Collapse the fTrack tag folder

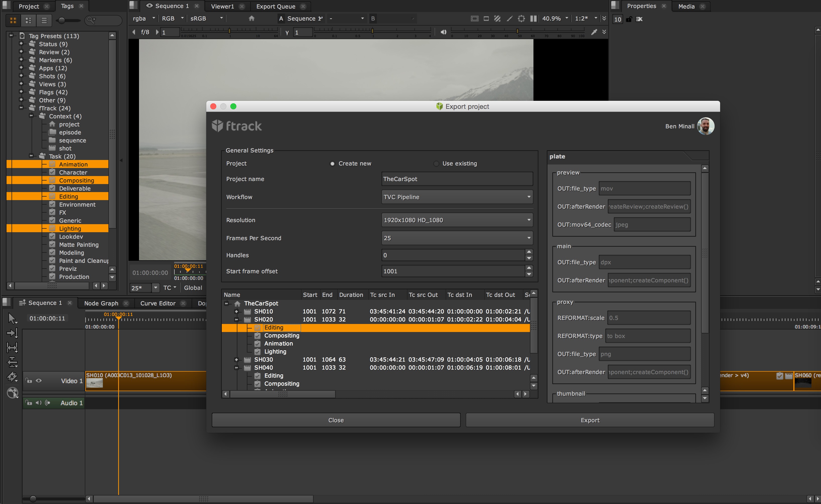pyautogui.click(x=21, y=108)
